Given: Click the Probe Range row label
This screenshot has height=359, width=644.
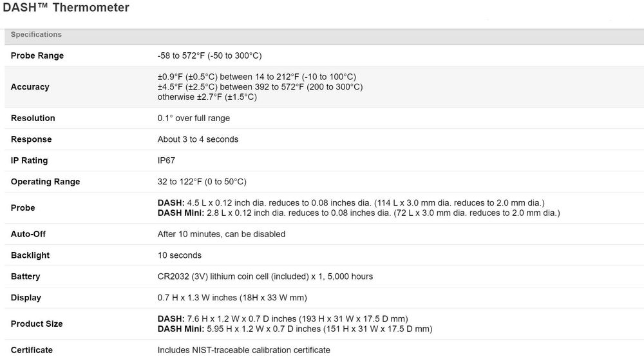Looking at the screenshot, I should pyautogui.click(x=37, y=55).
